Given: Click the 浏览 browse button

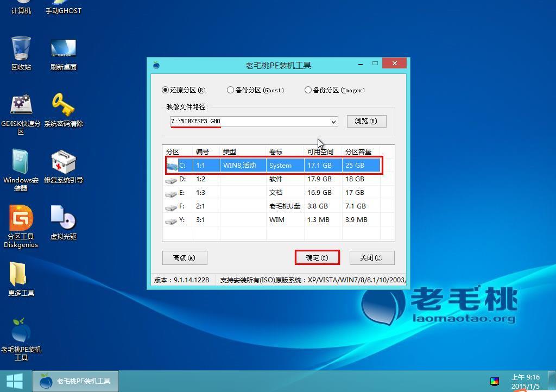Looking at the screenshot, I should (367, 121).
